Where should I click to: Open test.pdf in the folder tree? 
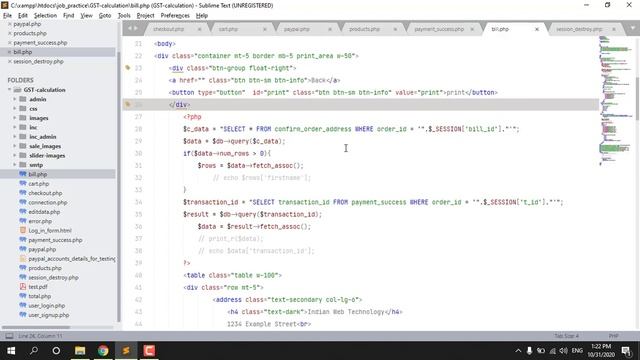coord(38,287)
